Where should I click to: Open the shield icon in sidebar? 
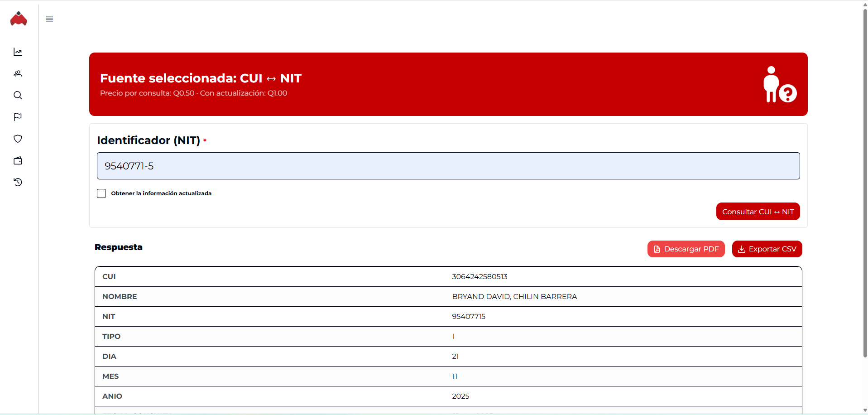pos(18,139)
